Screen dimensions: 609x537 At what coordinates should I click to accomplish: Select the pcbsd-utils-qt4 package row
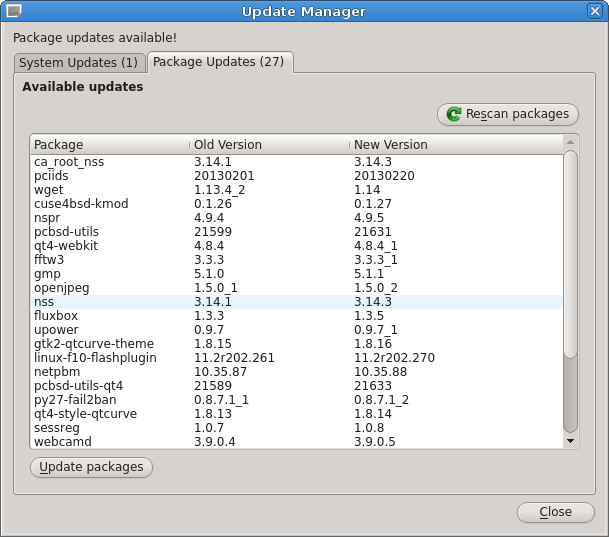coord(296,386)
